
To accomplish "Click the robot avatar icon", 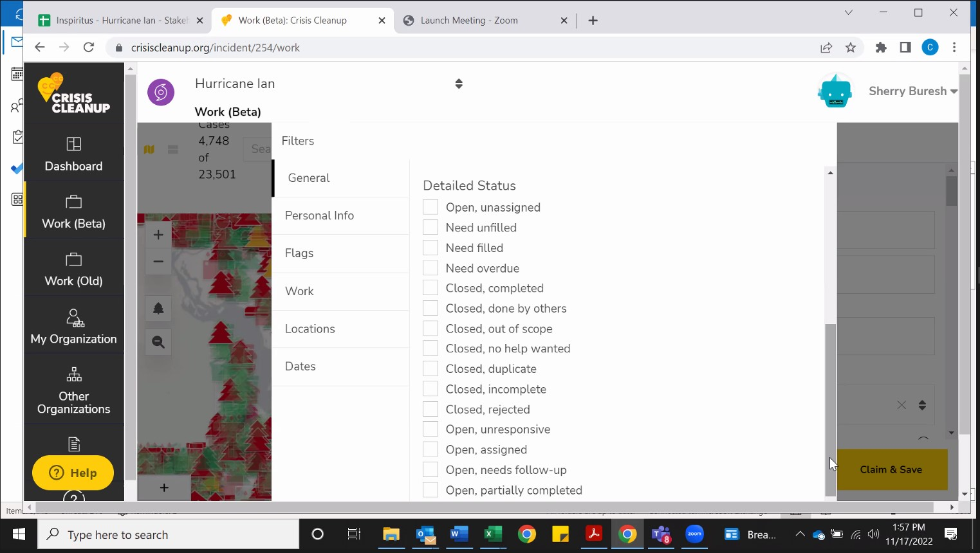I will click(835, 91).
